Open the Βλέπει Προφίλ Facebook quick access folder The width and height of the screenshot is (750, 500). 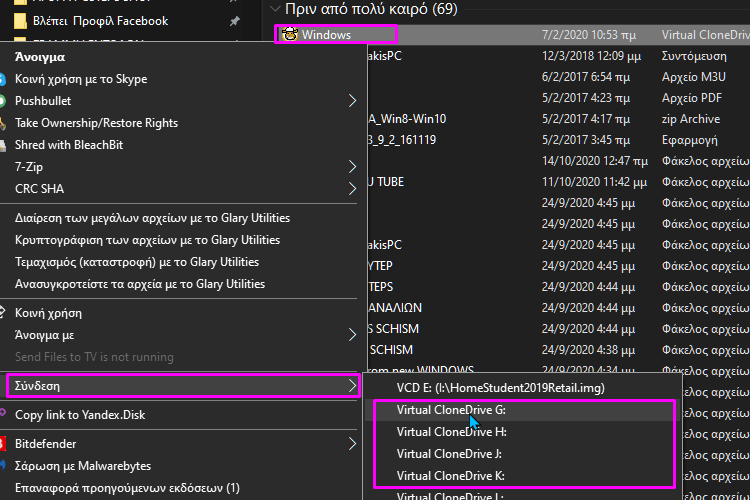100,21
